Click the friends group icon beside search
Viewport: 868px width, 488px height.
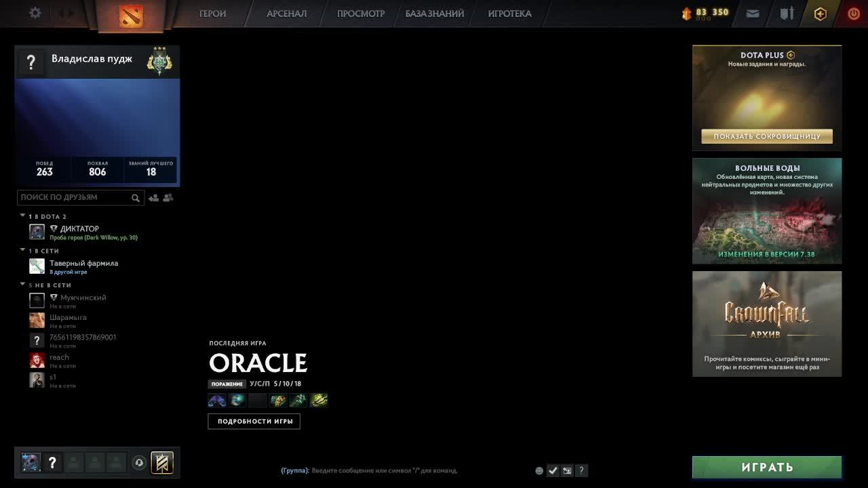tap(168, 198)
